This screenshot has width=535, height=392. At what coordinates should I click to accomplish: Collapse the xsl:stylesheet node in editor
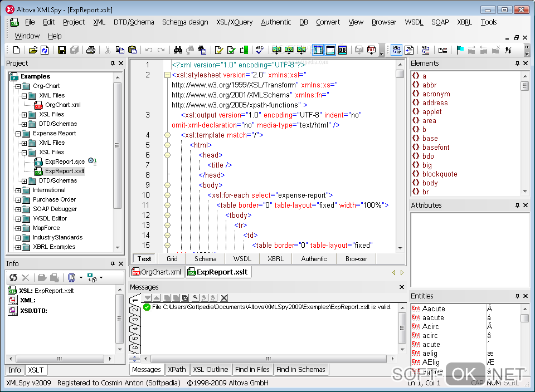pos(167,75)
